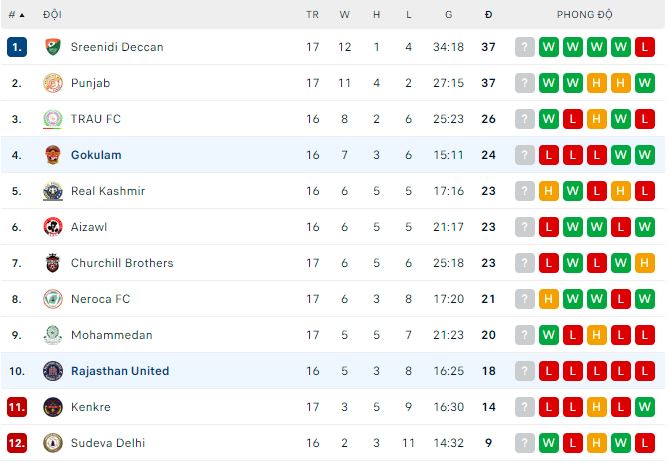Open the Gokulam team name link
671x463 pixels.
[97, 155]
